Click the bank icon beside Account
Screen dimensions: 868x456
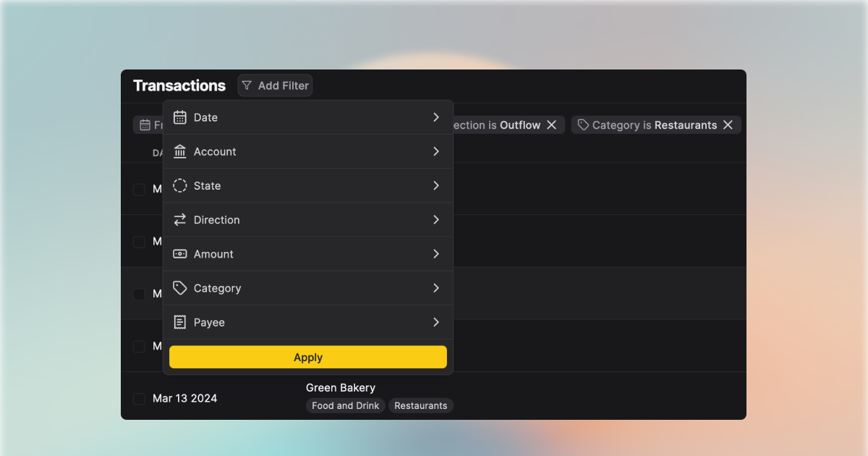coord(180,151)
